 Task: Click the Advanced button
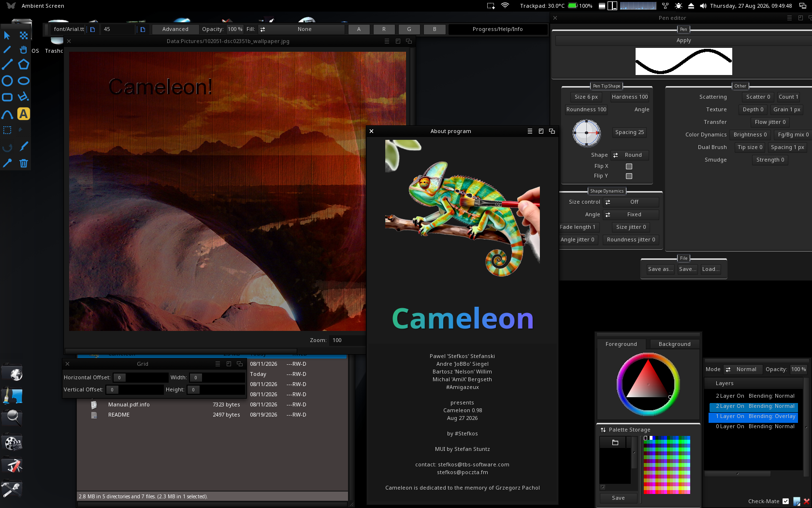[x=175, y=29]
